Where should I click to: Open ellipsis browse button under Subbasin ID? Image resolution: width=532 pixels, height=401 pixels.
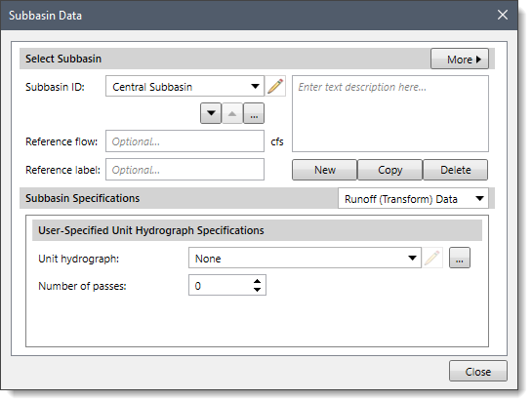254,113
